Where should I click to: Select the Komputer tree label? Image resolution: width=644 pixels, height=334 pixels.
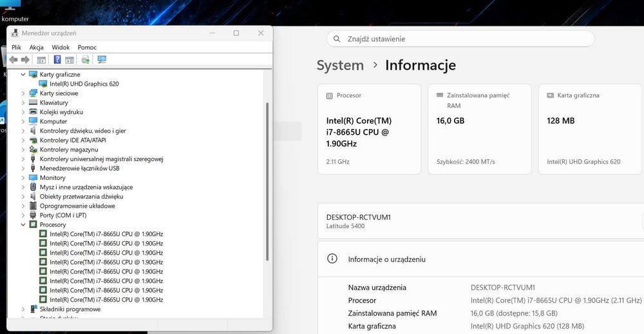[x=53, y=121]
